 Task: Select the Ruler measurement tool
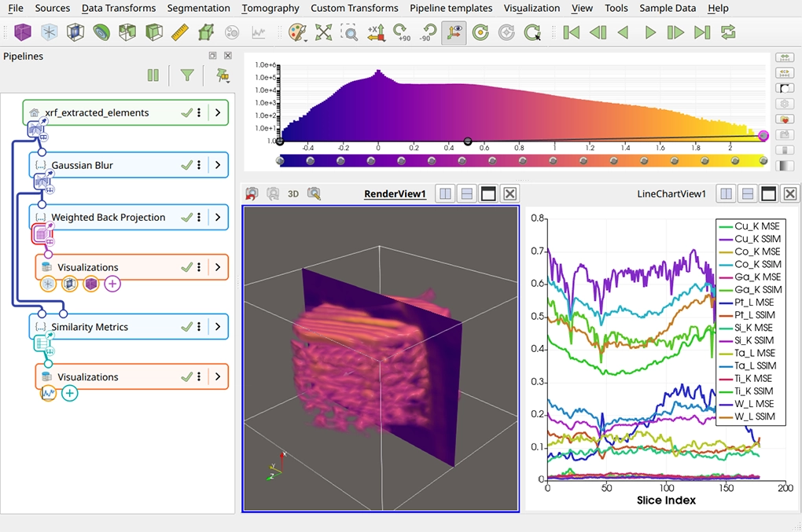point(179,32)
